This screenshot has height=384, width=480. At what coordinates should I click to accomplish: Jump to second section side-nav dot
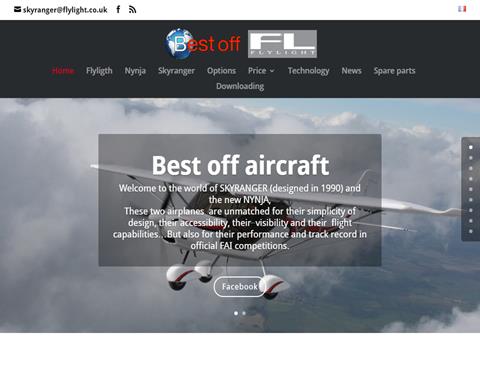tap(471, 158)
